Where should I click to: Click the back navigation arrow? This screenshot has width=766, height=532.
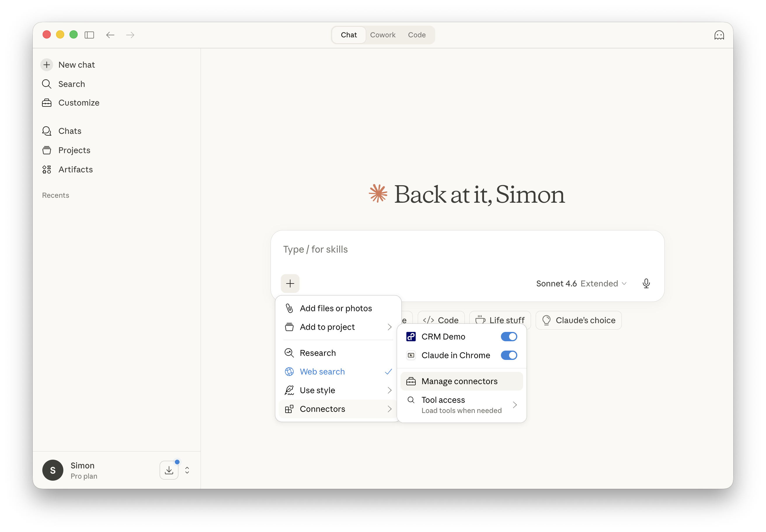110,35
